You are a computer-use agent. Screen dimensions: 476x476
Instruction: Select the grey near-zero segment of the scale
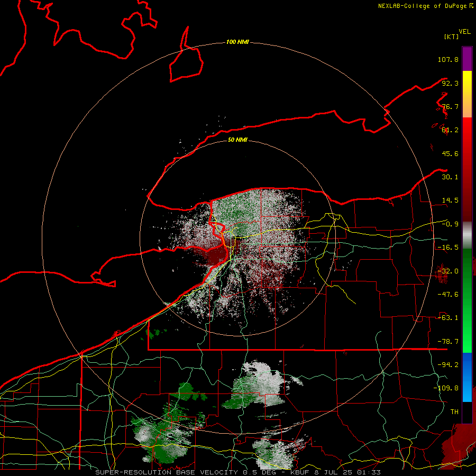[x=467, y=235]
